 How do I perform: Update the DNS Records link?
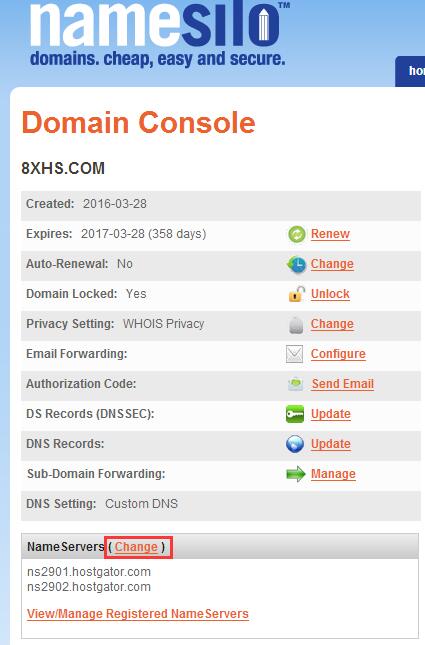click(331, 444)
